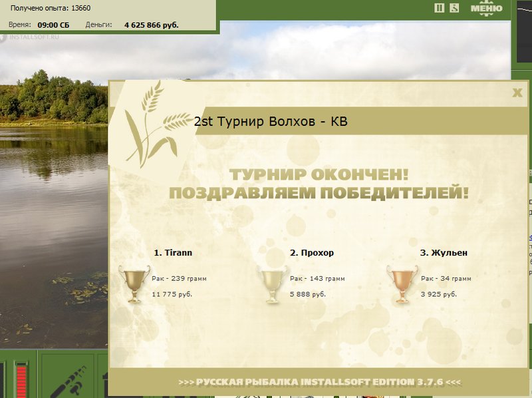This screenshot has width=532, height=398.
Task: Click prize amount '5 888 руб.'
Action: [308, 294]
